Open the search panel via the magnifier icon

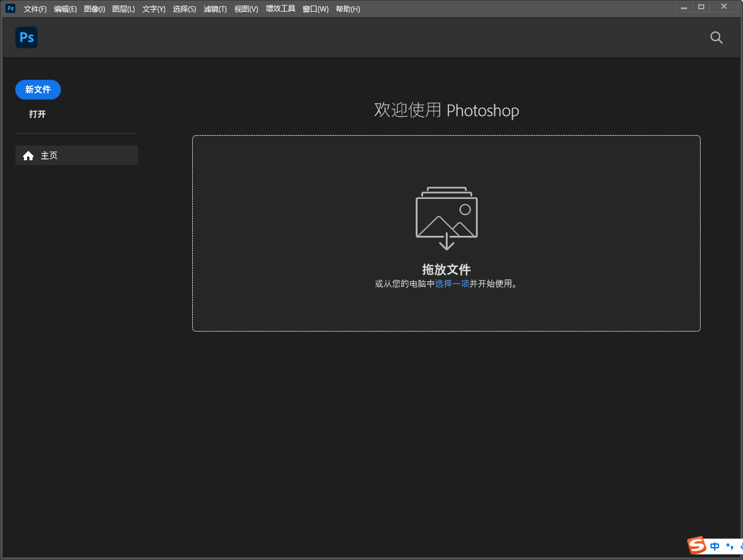[x=716, y=37]
